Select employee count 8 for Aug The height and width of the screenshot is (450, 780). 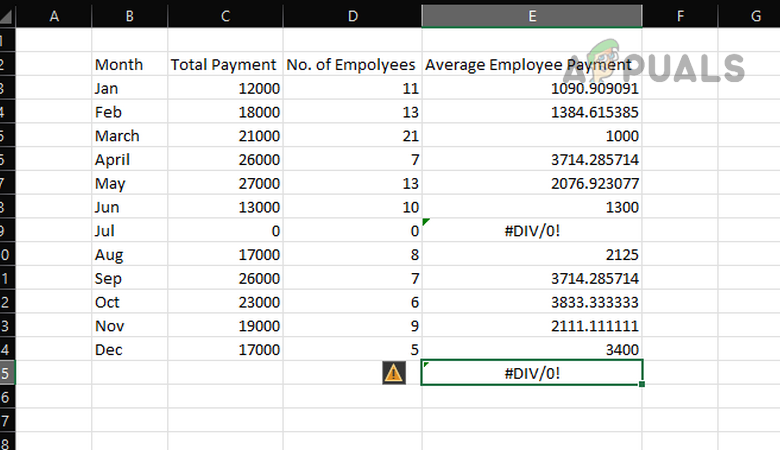(x=353, y=255)
